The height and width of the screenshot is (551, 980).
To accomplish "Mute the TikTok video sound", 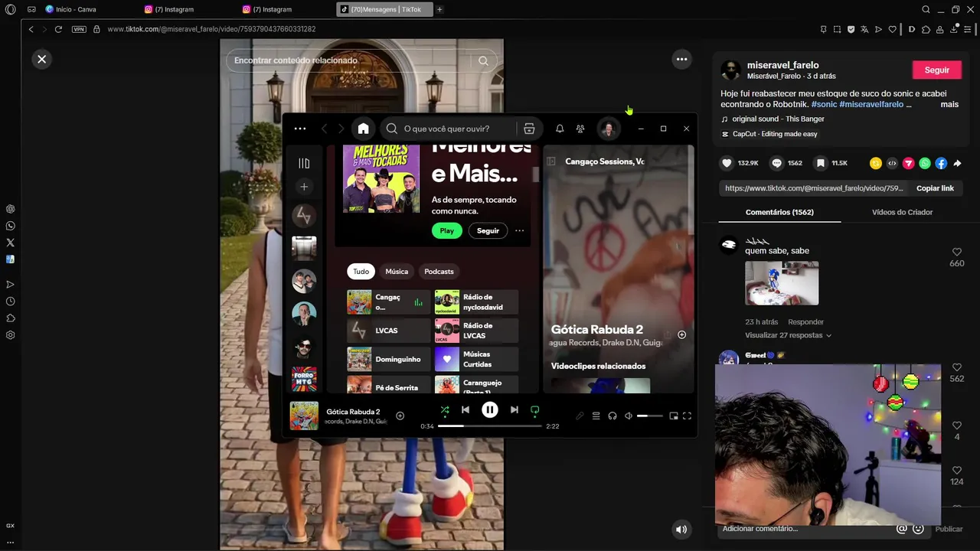I will click(x=681, y=529).
